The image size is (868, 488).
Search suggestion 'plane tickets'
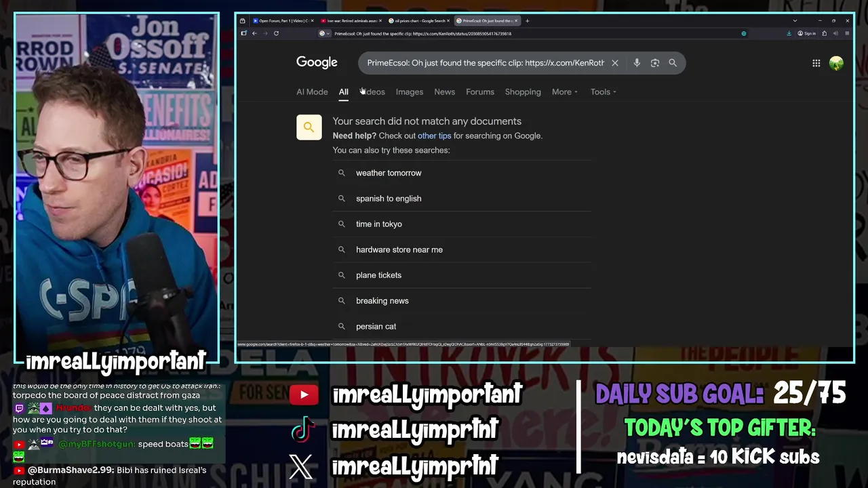tap(462, 275)
